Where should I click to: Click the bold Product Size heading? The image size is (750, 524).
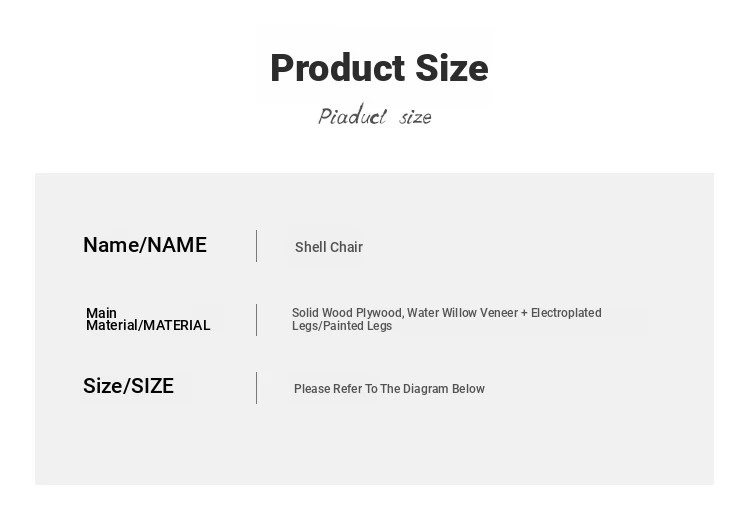point(379,69)
